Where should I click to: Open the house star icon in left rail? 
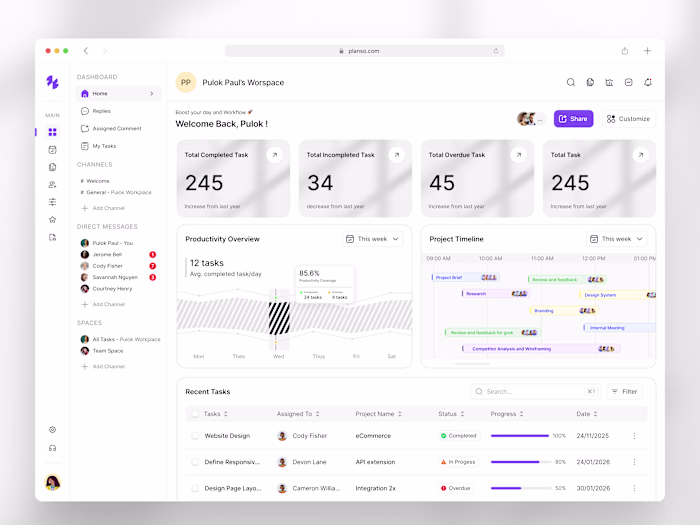coord(52,219)
